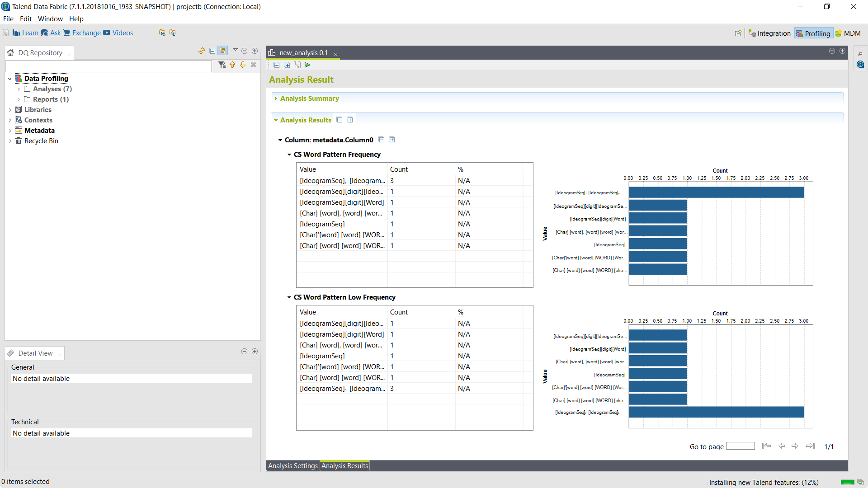
Task: Collapse all sections in the analysis editor toolbar
Action: 277,65
